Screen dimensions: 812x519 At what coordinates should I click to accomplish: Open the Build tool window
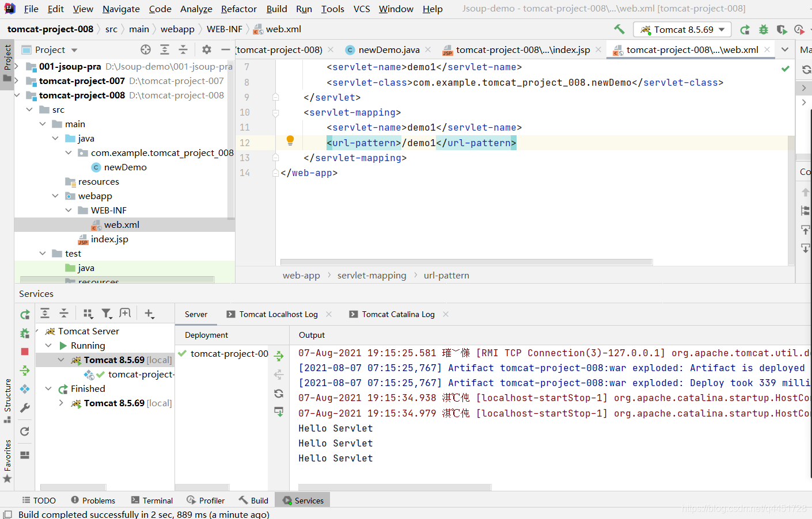coord(253,501)
